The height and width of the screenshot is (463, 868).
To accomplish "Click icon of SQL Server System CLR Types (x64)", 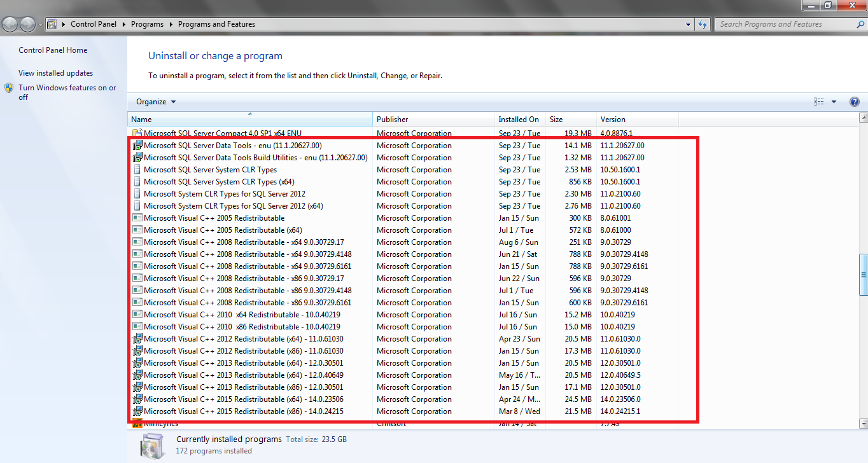I will (x=137, y=182).
